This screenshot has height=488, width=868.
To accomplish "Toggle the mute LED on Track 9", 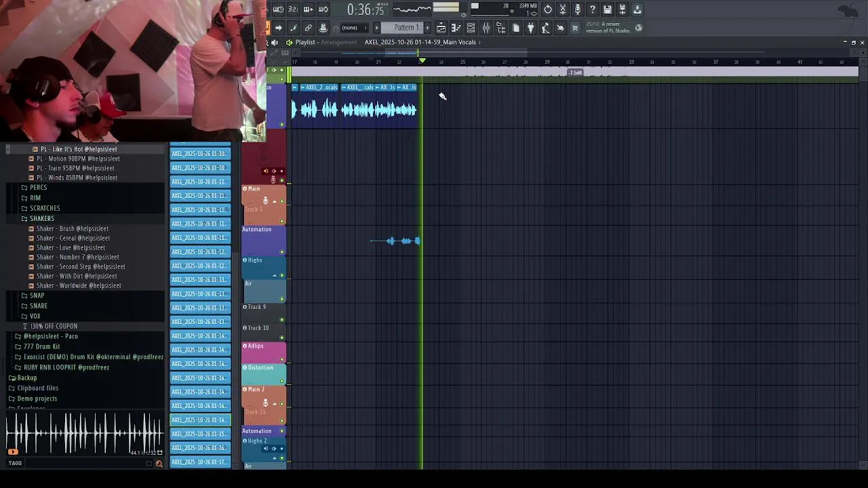I will coord(282,320).
